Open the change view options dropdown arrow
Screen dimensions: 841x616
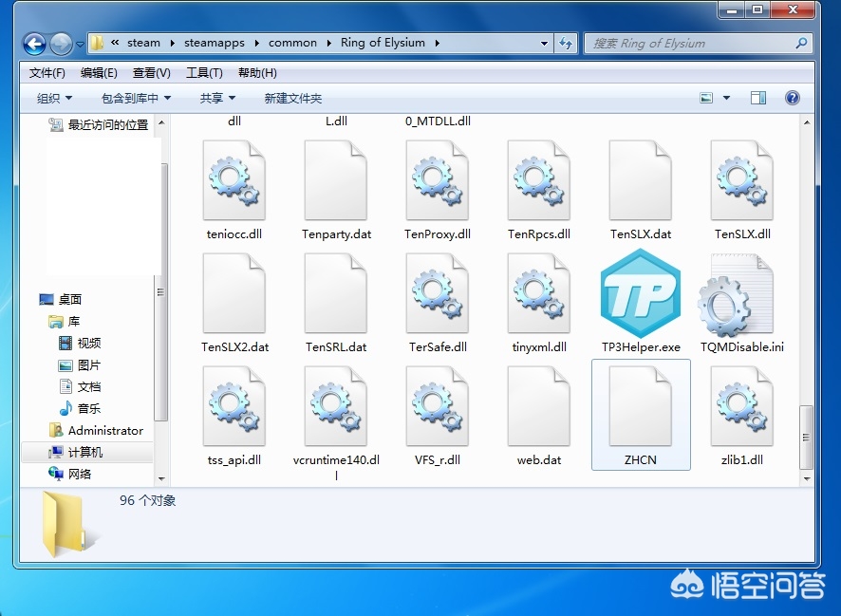click(727, 98)
